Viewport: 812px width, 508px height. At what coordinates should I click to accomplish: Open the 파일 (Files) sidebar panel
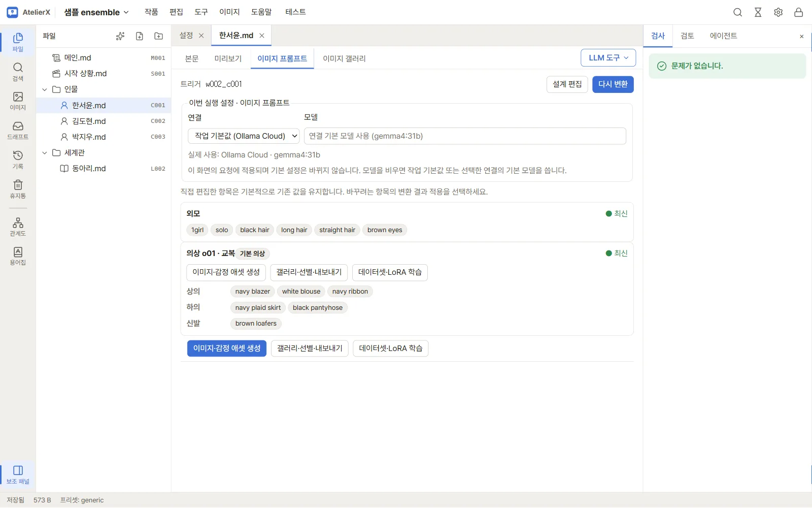point(18,42)
